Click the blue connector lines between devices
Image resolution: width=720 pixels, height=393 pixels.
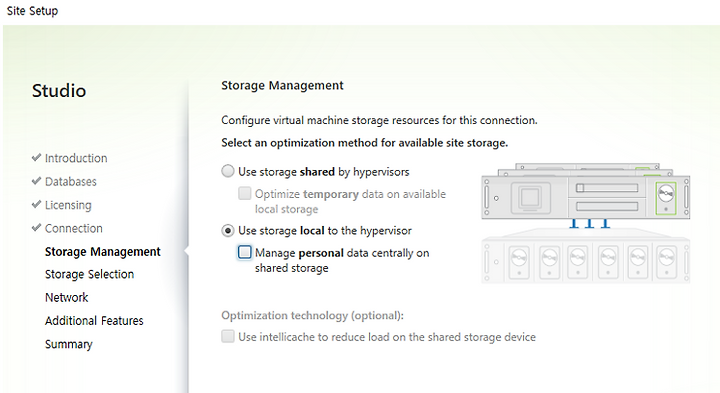[589, 224]
